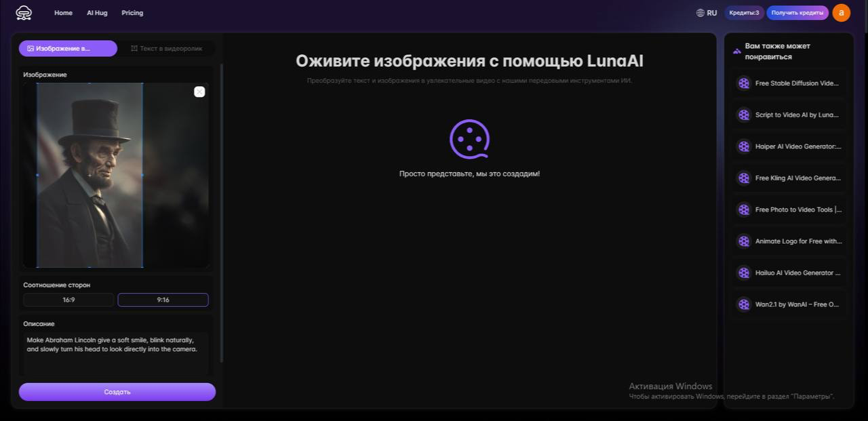Click the Haiper AI Video film icon
This screenshot has height=421, width=868.
point(744,146)
